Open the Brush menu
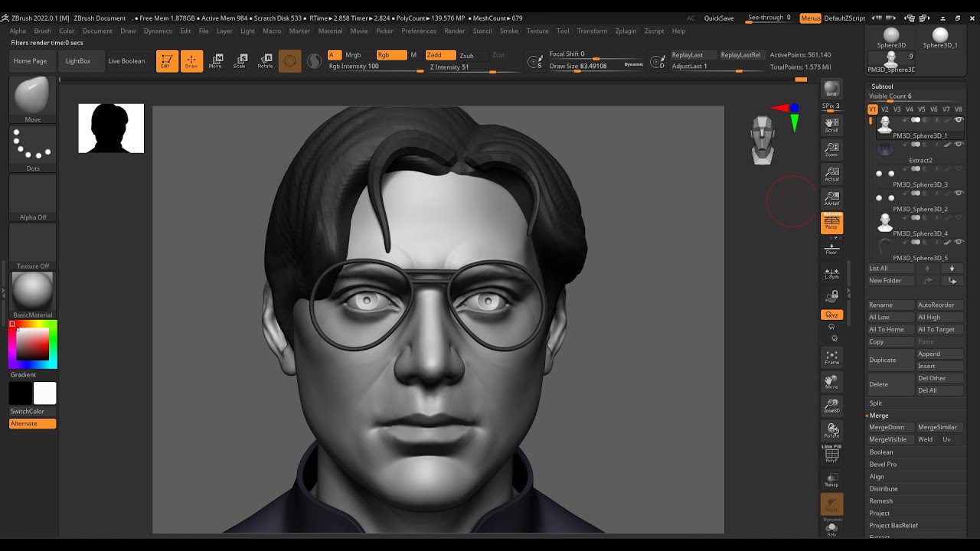Screen dimensions: 980x551 pos(42,31)
